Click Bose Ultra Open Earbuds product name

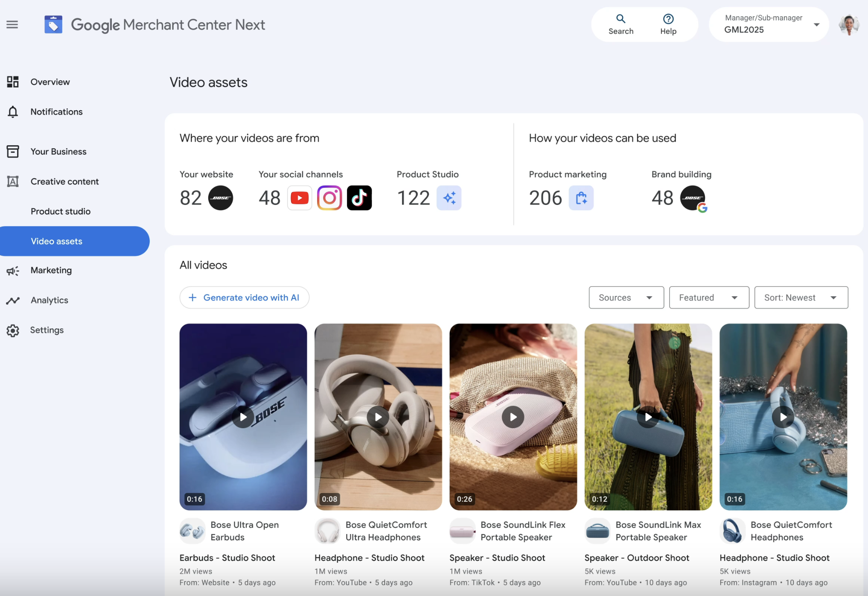coord(245,531)
